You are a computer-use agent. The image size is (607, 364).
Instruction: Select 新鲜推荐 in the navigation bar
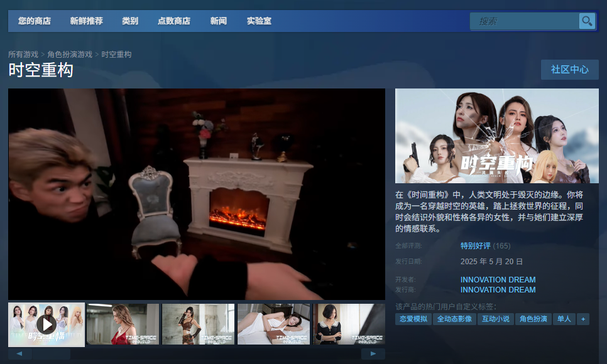(x=86, y=20)
